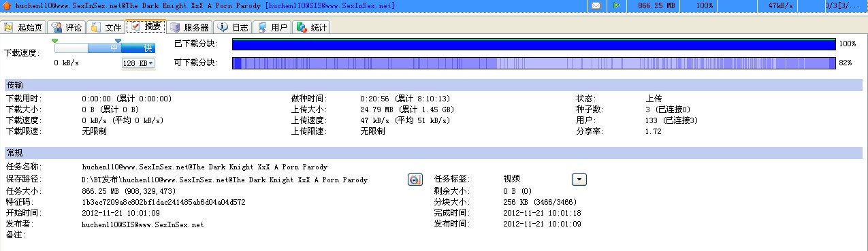Open the 起始页 tab
The image size is (868, 251).
(24, 27)
